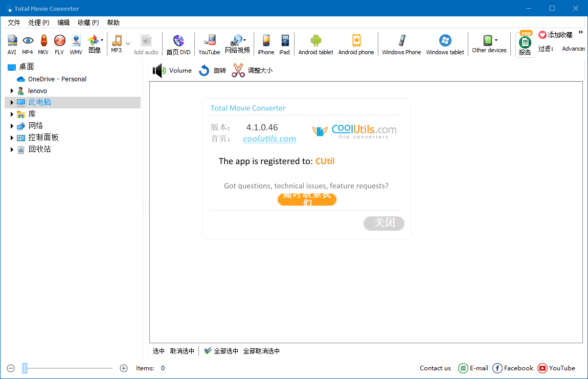Visit the coolutils.com link

(x=269, y=138)
